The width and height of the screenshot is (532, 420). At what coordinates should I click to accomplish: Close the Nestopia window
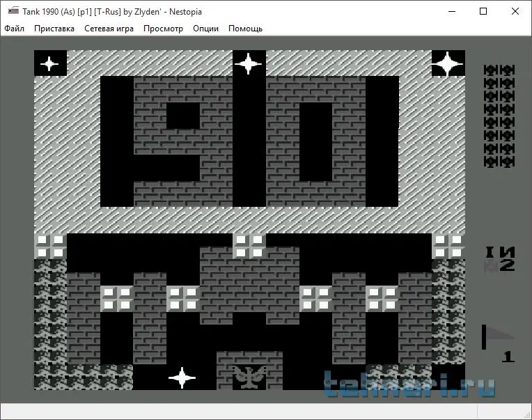tap(515, 11)
